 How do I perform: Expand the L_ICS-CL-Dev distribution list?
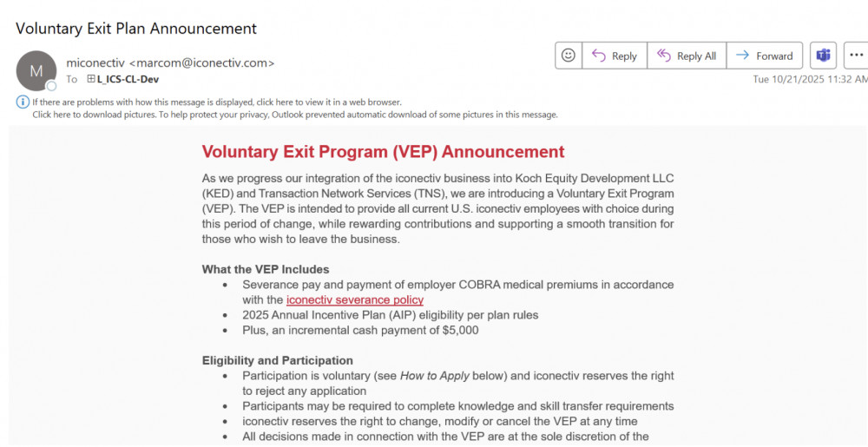91,79
